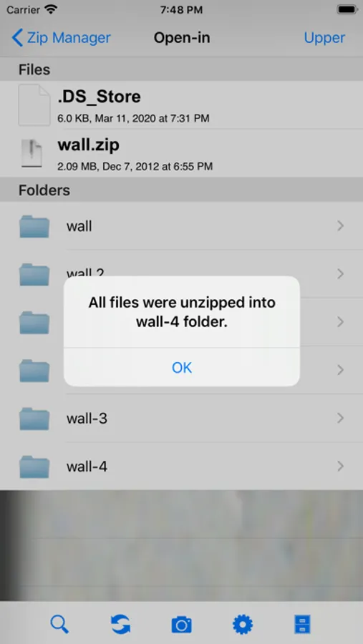Tap the wall-3 folder icon

34,419
